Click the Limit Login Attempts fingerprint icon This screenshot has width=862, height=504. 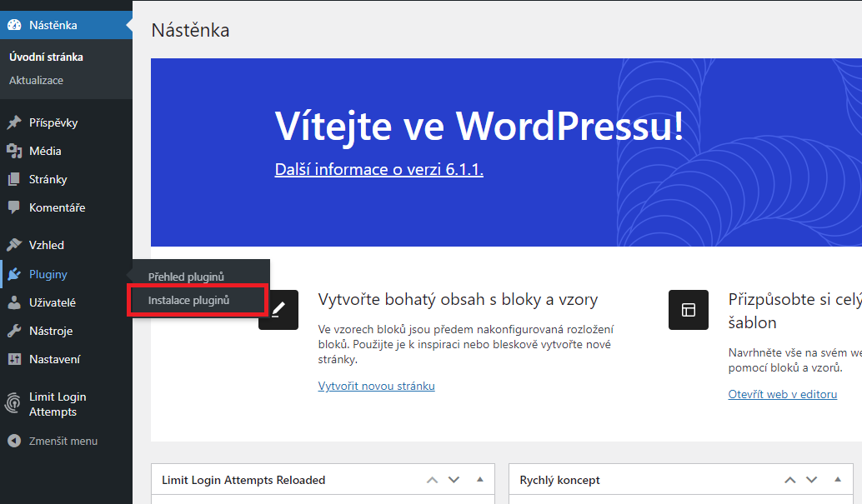[x=14, y=404]
